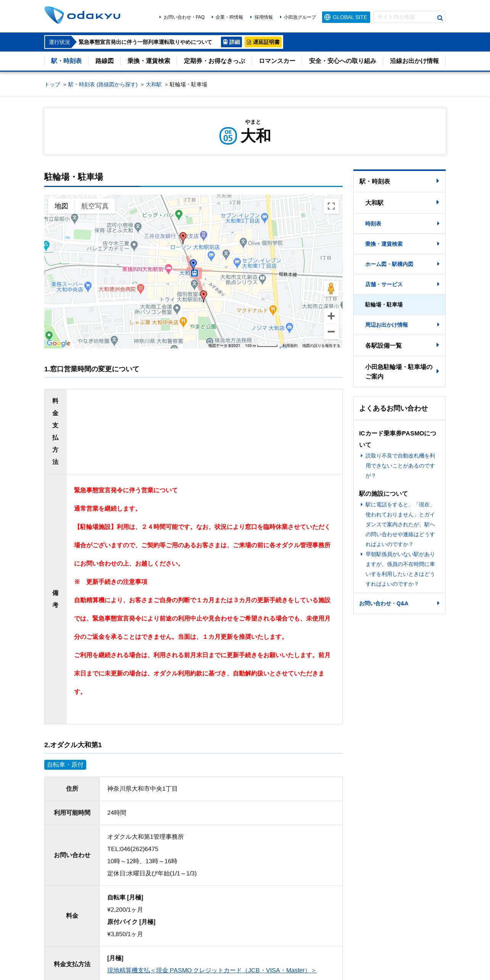Click the 業務スーパー shopping marker

(88, 286)
